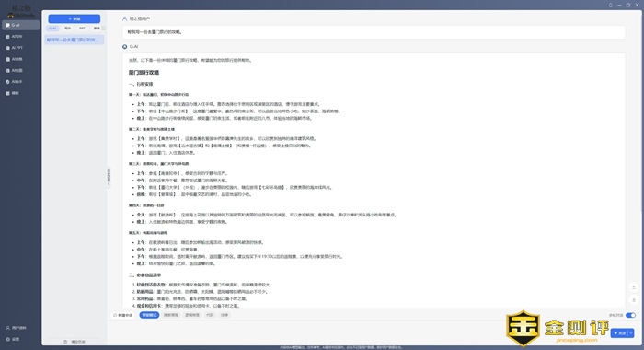Toggle the switch above the send button
Viewport: 644px width, 350px height.
630,315
